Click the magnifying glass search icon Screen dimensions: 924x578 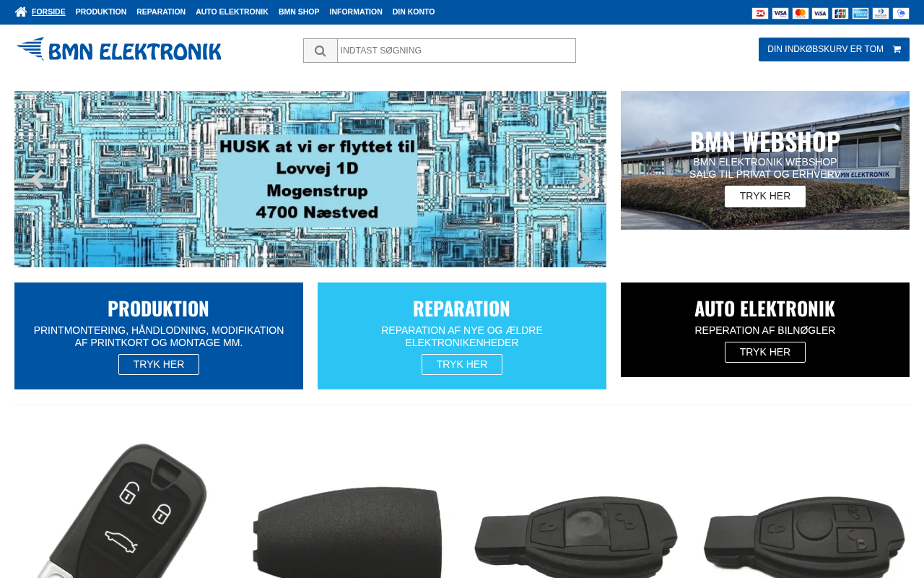[x=321, y=51]
